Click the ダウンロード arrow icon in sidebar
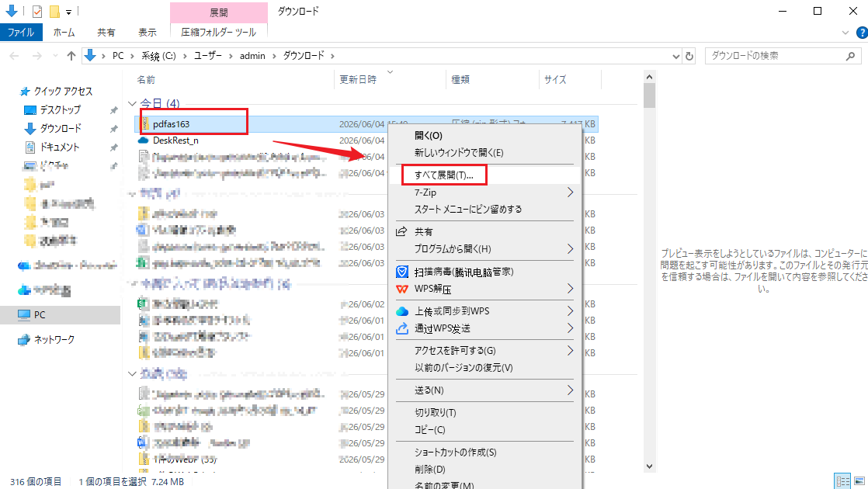The height and width of the screenshot is (489, 868). click(30, 128)
